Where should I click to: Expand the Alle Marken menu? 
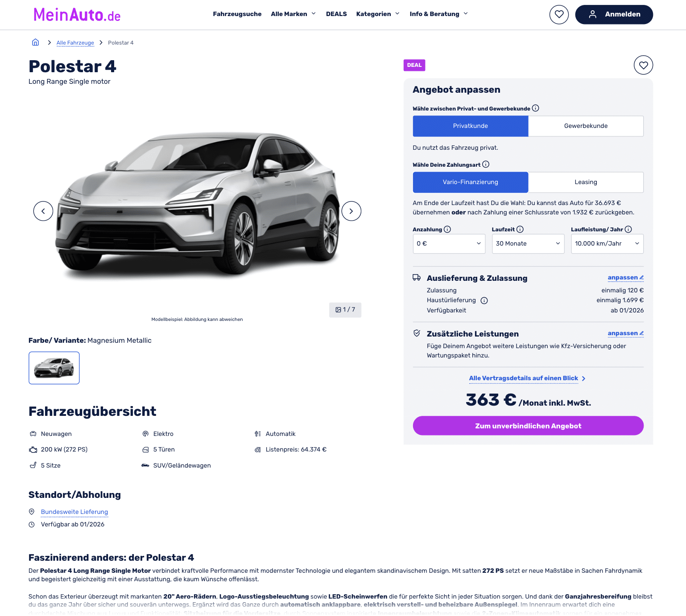click(293, 14)
